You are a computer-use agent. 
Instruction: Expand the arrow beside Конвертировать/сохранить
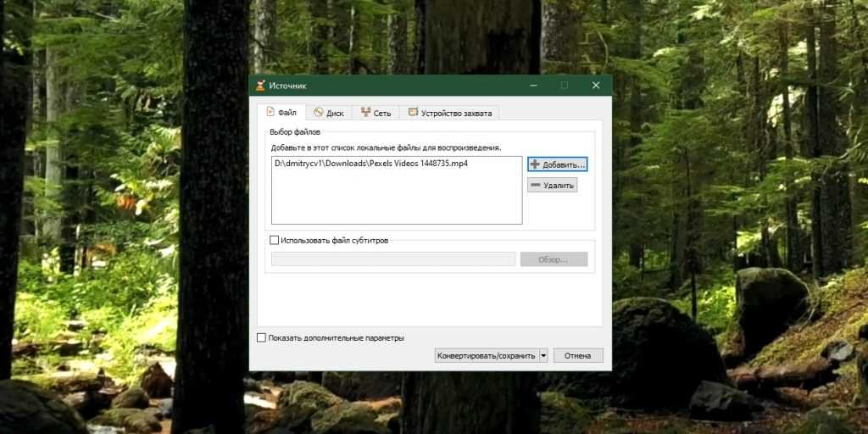[x=543, y=356]
